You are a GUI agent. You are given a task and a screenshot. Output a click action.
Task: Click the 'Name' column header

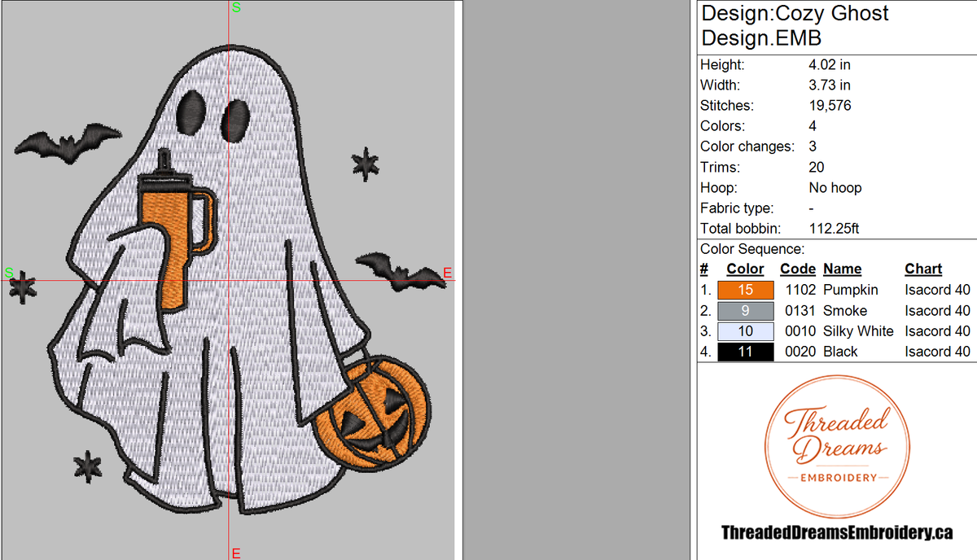tap(843, 269)
